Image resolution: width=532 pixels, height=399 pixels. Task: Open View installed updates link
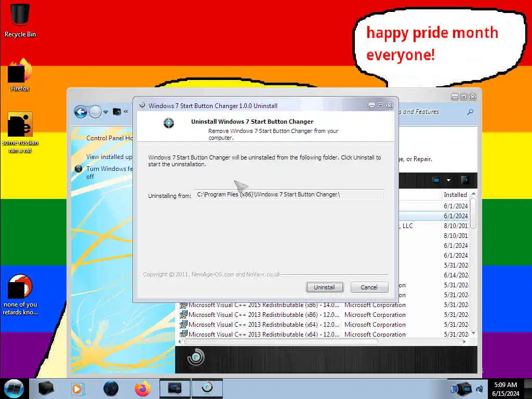coord(109,157)
